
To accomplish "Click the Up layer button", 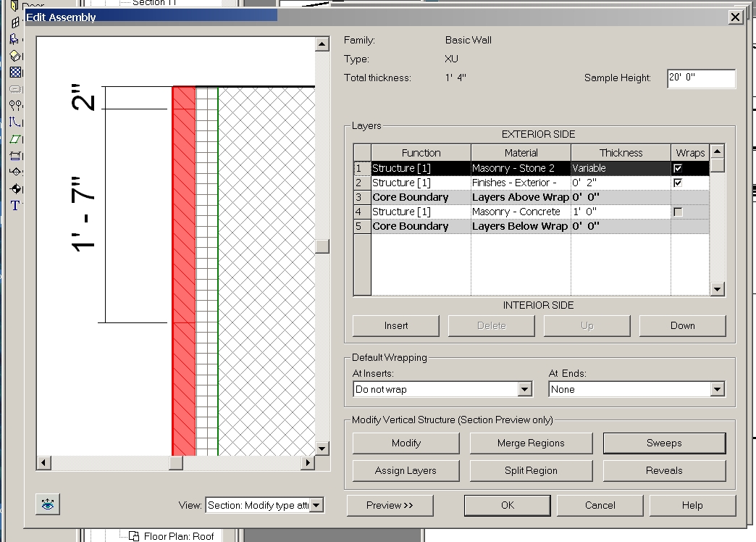I will 587,326.
